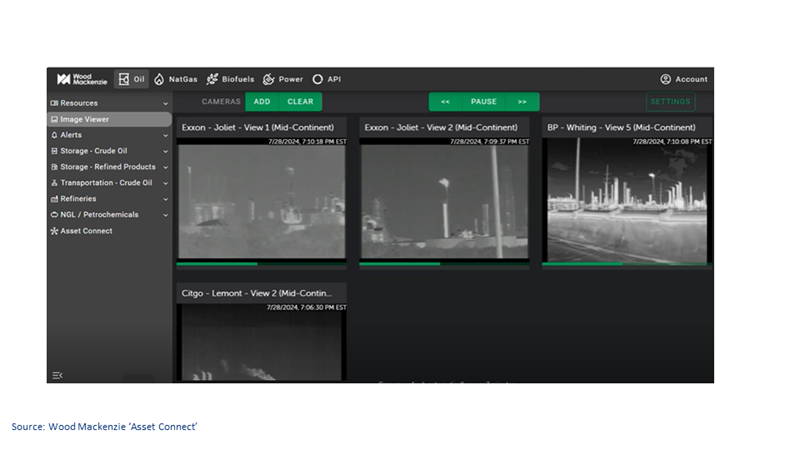Open the Account profile icon
This screenshot has height=450, width=800.
tap(665, 79)
